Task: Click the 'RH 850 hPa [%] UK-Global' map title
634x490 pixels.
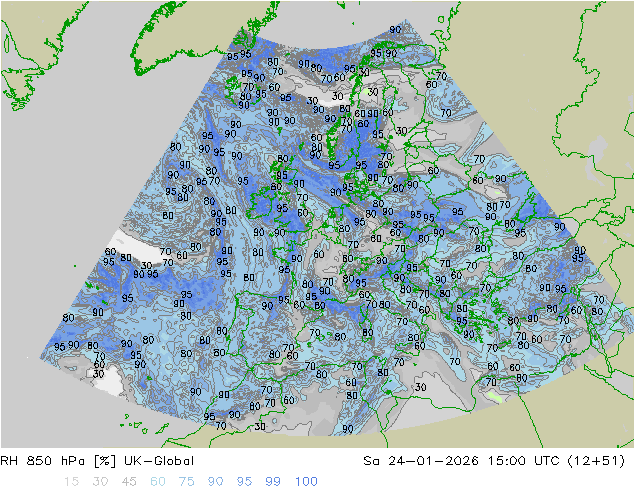Action: pos(97,461)
